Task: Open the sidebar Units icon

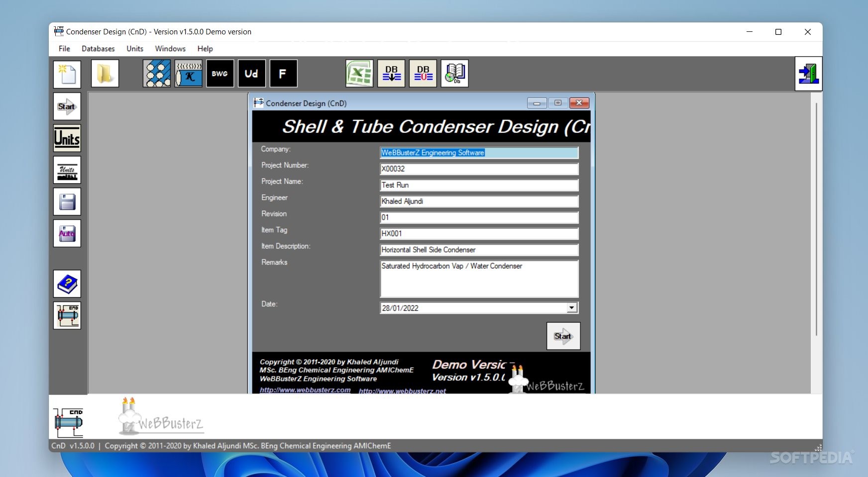Action: [67, 138]
